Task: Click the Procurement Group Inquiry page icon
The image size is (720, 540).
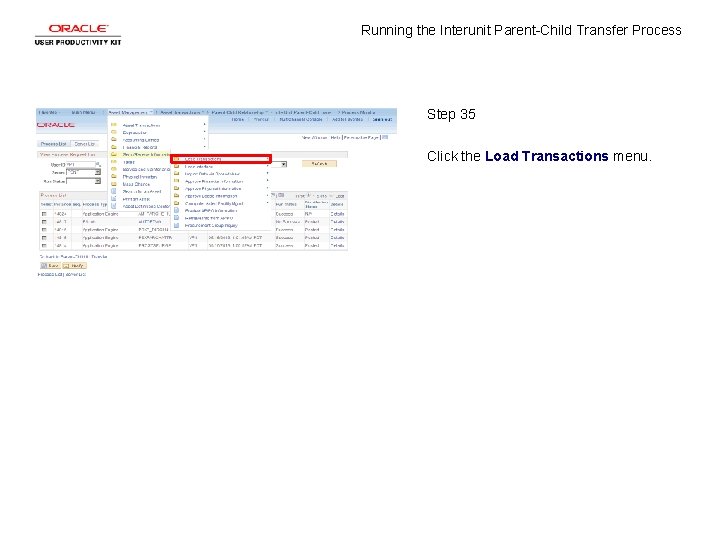Action: (x=176, y=225)
